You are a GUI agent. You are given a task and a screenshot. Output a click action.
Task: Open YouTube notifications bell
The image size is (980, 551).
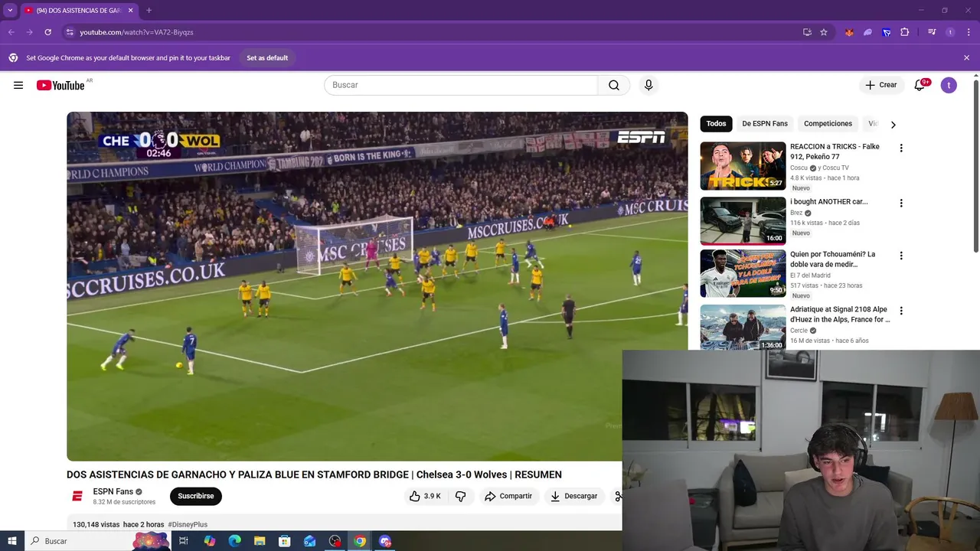pos(920,85)
